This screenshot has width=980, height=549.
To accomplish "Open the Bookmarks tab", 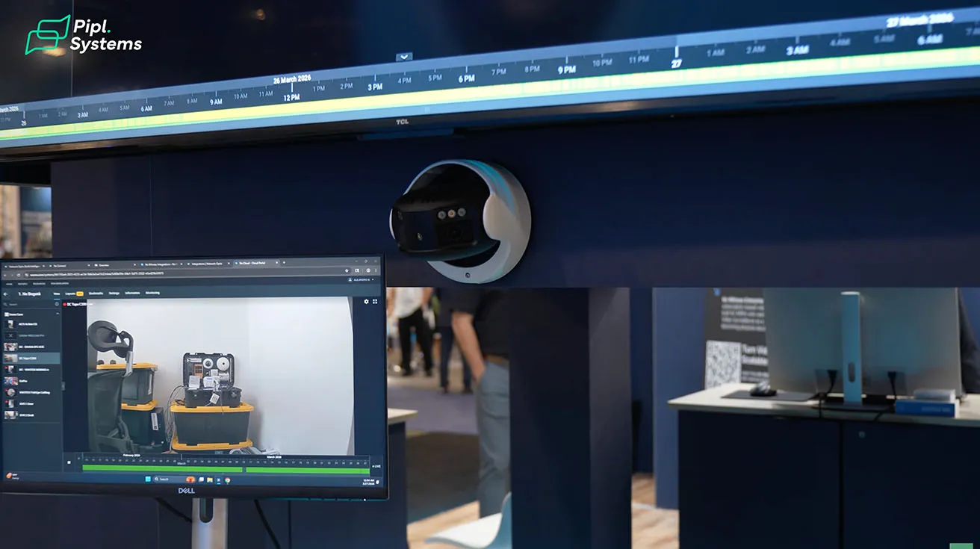I will point(96,294).
